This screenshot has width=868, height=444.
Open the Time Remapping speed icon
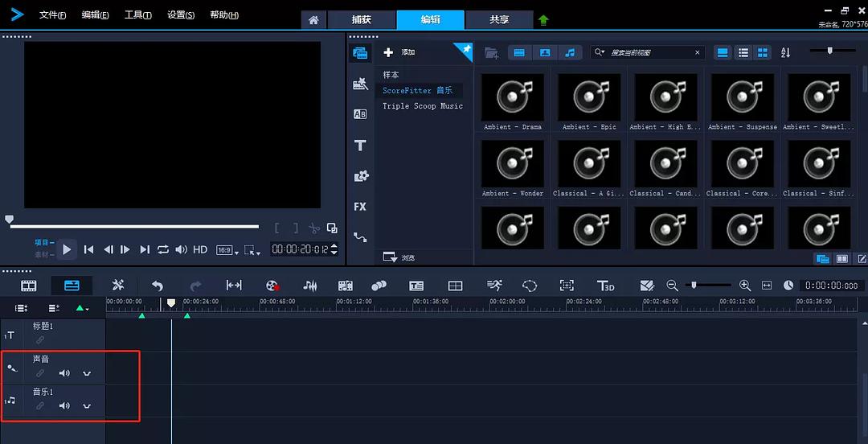[x=494, y=285]
